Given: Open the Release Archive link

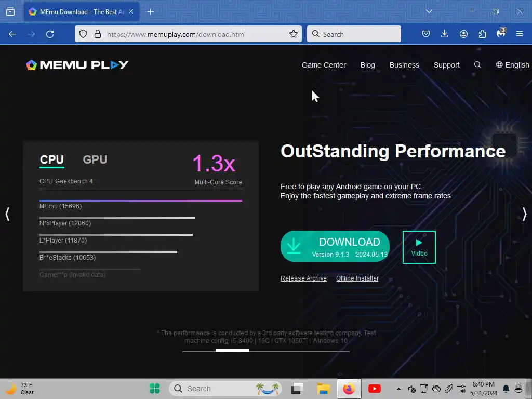Looking at the screenshot, I should pos(303,278).
